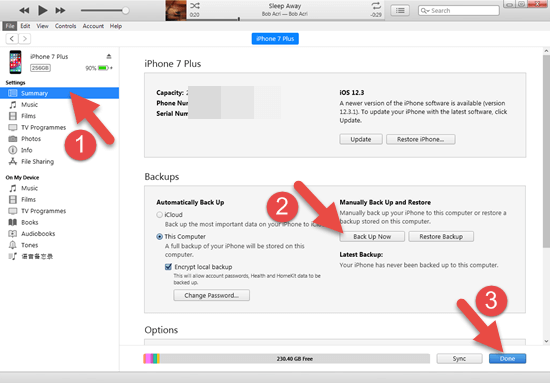This screenshot has width=550, height=383.
Task: Open the Edit menu
Action: coord(25,26)
